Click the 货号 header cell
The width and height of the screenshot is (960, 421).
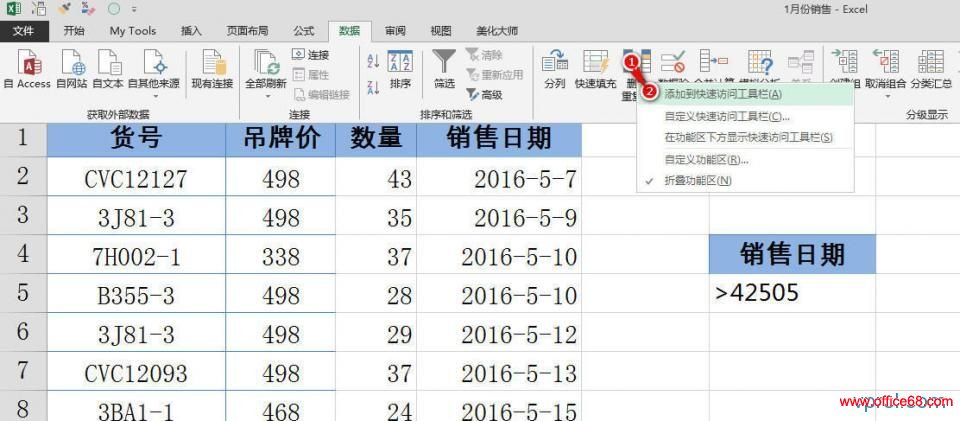pyautogui.click(x=136, y=140)
